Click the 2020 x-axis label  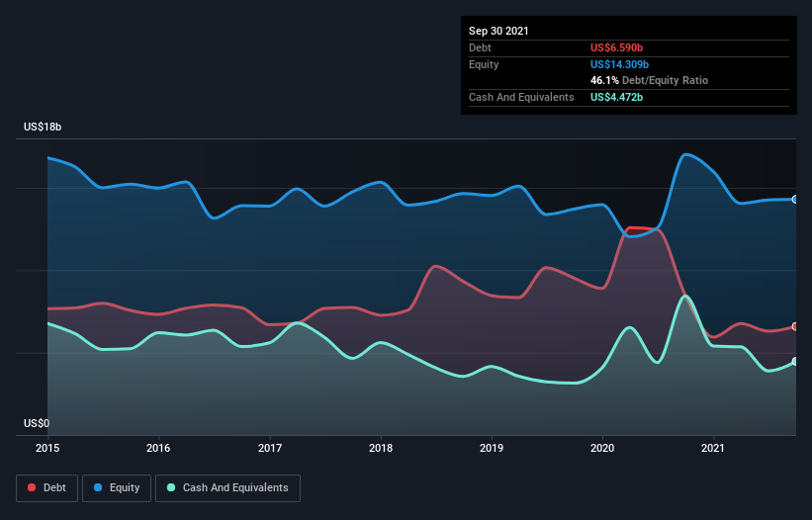602,448
